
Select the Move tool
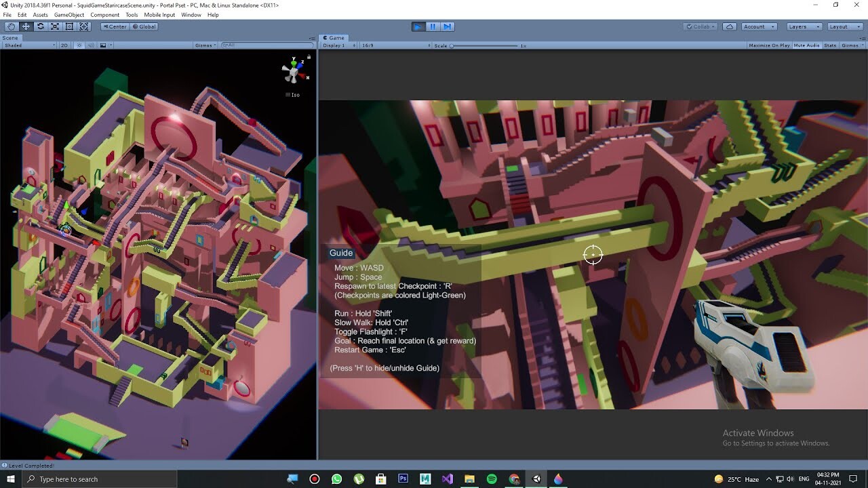[26, 26]
